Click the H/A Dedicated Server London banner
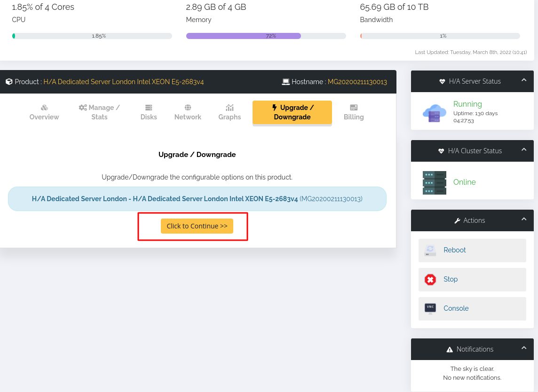The height and width of the screenshot is (392, 538). tap(197, 198)
